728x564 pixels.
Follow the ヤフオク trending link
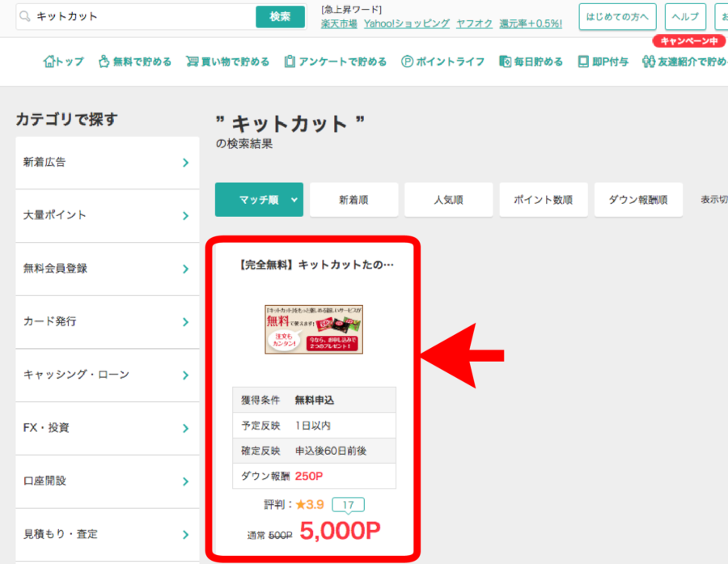(x=474, y=23)
